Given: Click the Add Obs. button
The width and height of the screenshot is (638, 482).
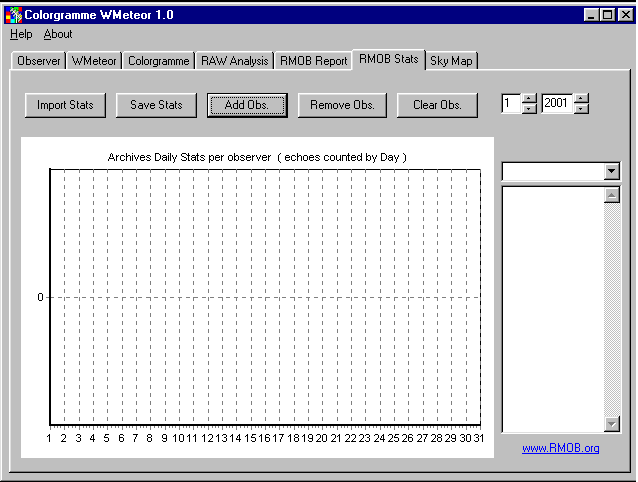Looking at the screenshot, I should pyautogui.click(x=247, y=105).
